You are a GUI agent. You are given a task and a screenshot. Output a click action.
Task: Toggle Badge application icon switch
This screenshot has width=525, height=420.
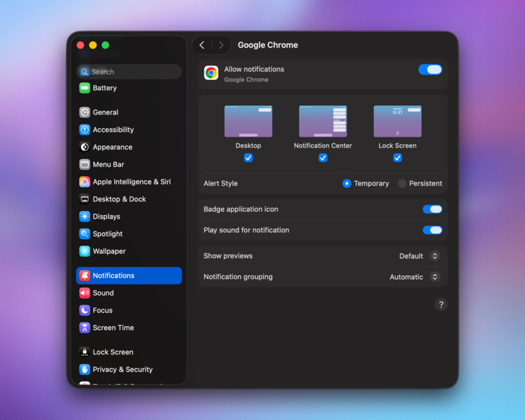(432, 210)
